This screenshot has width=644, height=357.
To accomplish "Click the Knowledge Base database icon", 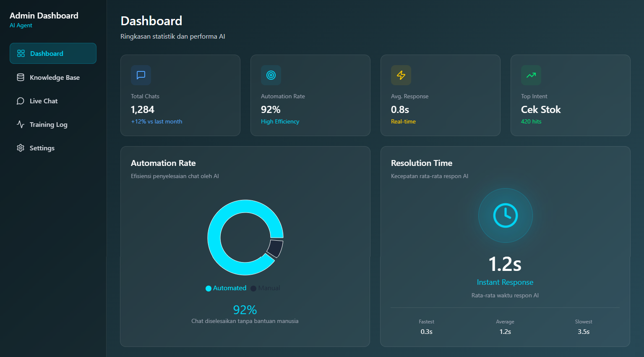I will (x=20, y=77).
